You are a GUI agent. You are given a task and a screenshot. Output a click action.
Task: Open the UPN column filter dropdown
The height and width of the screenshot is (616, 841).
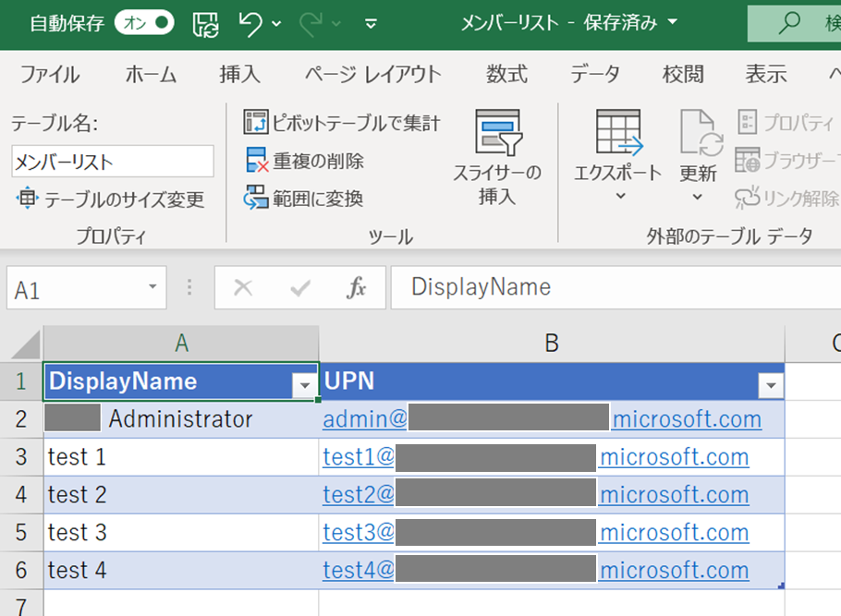pyautogui.click(x=770, y=386)
